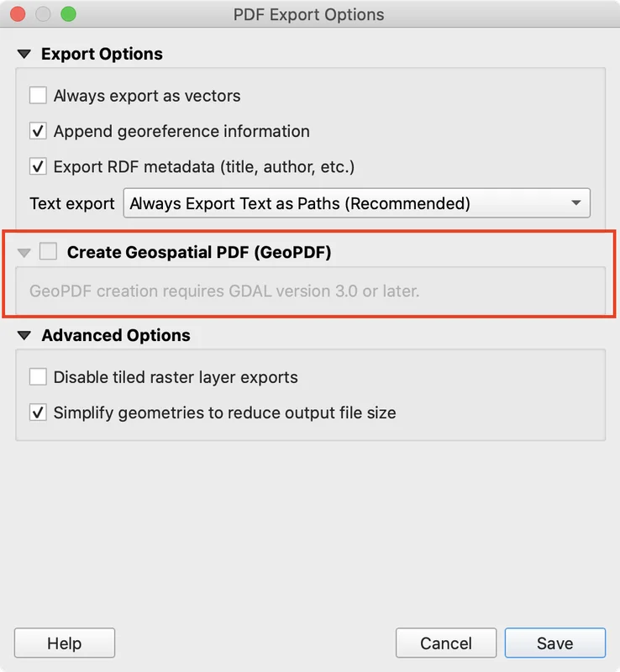Enable Disable tiled raster layer exports
Screen dimensions: 620x672
38,377
